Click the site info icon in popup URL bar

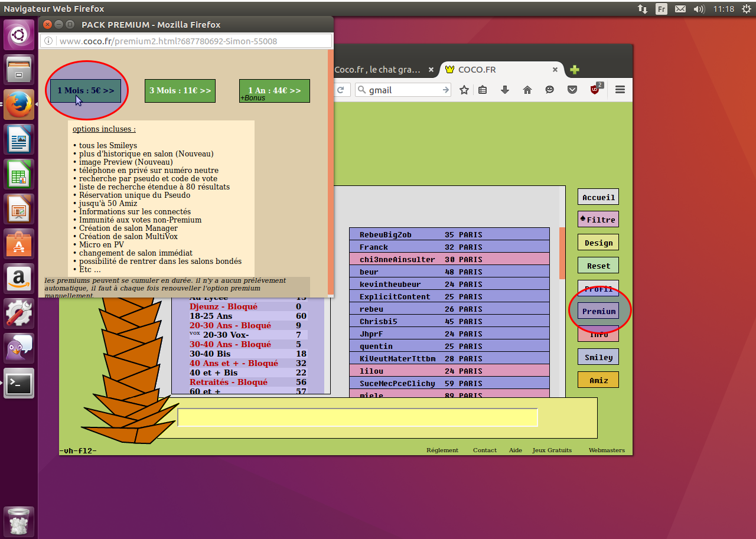pos(49,41)
